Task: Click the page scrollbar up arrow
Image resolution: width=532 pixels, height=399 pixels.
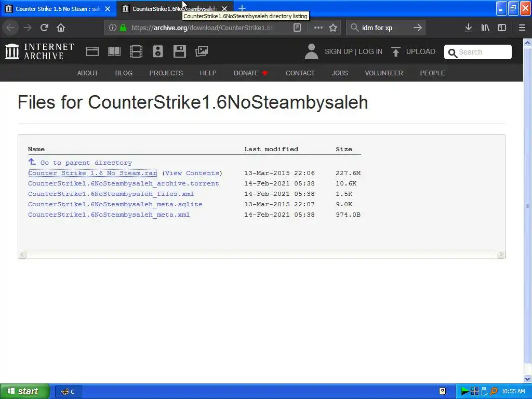Action: click(528, 43)
